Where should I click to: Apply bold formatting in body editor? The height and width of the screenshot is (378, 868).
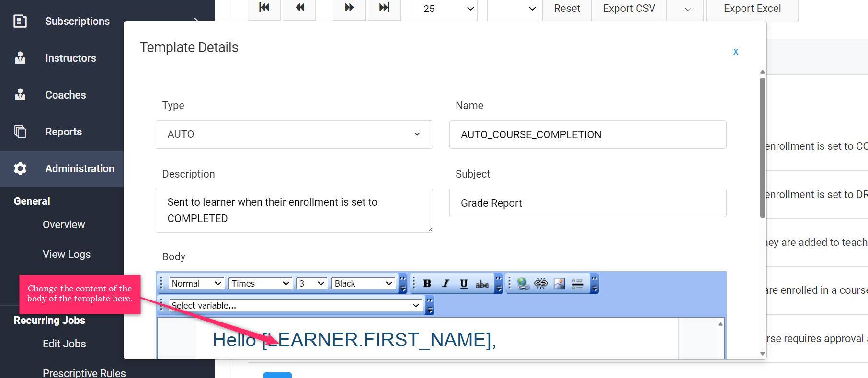[x=427, y=284]
